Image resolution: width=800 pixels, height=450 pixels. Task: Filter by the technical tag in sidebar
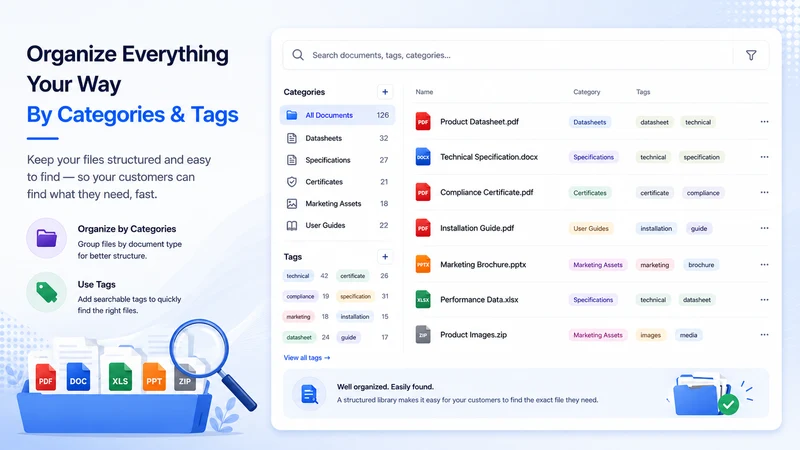[298, 276]
